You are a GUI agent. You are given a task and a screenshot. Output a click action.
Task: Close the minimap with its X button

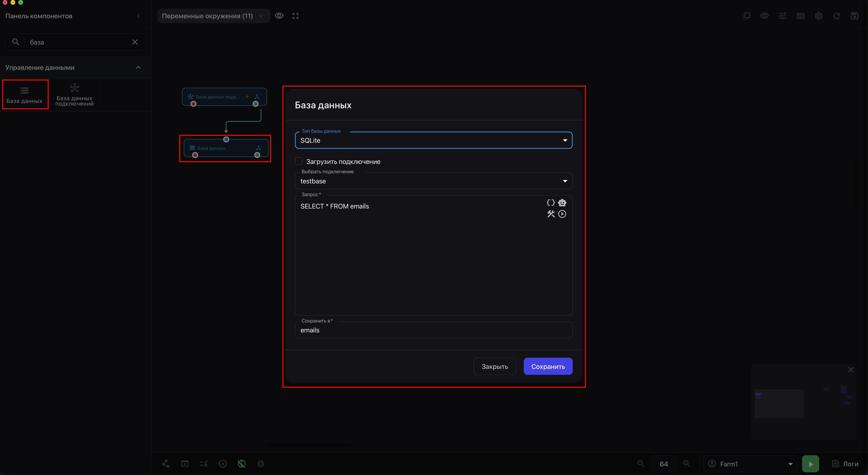851,369
